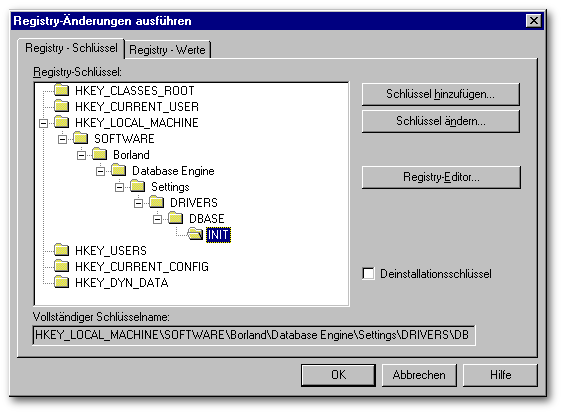Click the Schlüssel ändern button
Screen dimensions: 563x414
[x=441, y=121]
